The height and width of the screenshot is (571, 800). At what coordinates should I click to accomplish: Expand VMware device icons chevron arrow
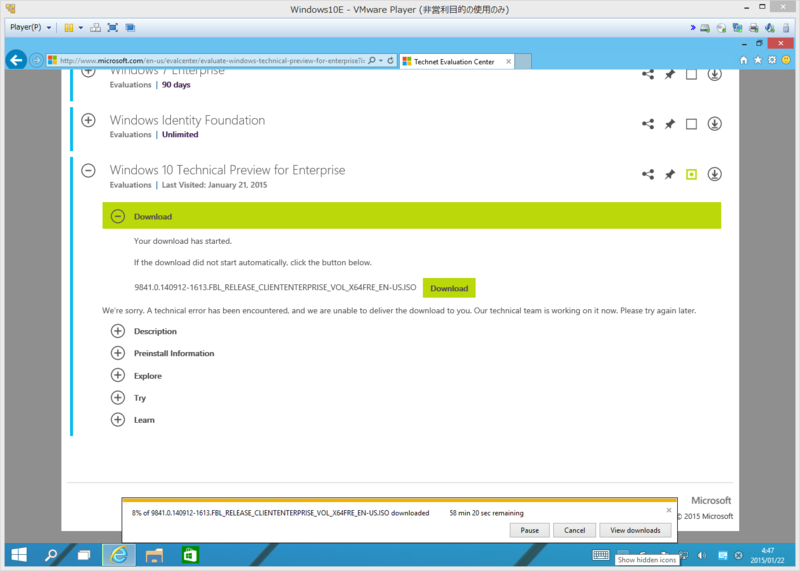(x=693, y=28)
